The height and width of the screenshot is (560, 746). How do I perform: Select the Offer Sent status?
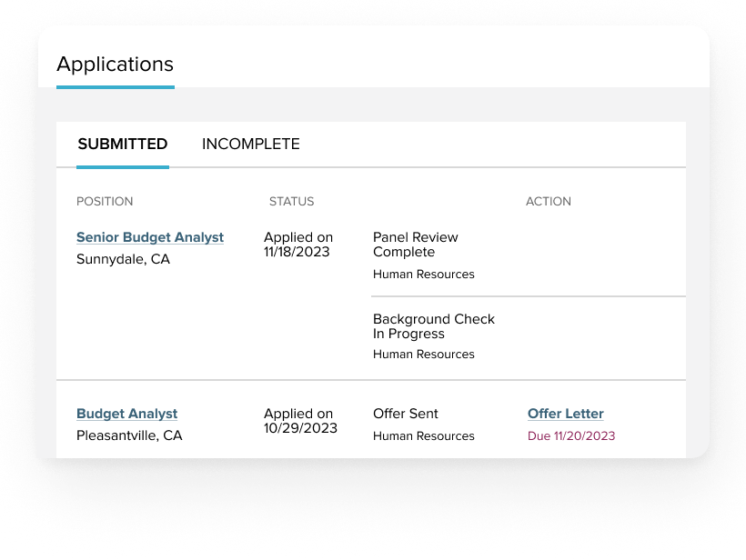pyautogui.click(x=406, y=414)
